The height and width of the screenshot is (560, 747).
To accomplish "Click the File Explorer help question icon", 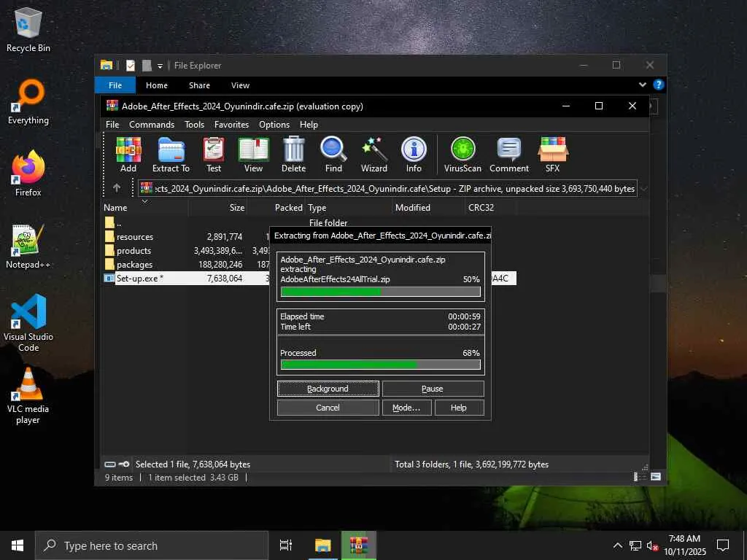I will pyautogui.click(x=659, y=85).
